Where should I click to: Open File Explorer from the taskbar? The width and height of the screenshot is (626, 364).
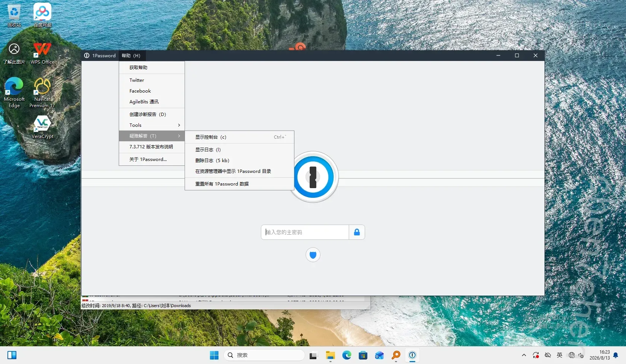[x=330, y=355]
